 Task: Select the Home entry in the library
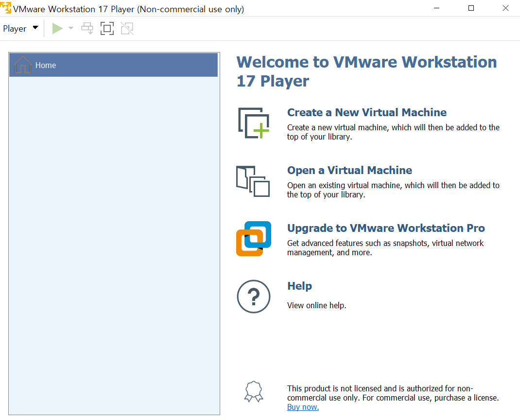coord(113,65)
